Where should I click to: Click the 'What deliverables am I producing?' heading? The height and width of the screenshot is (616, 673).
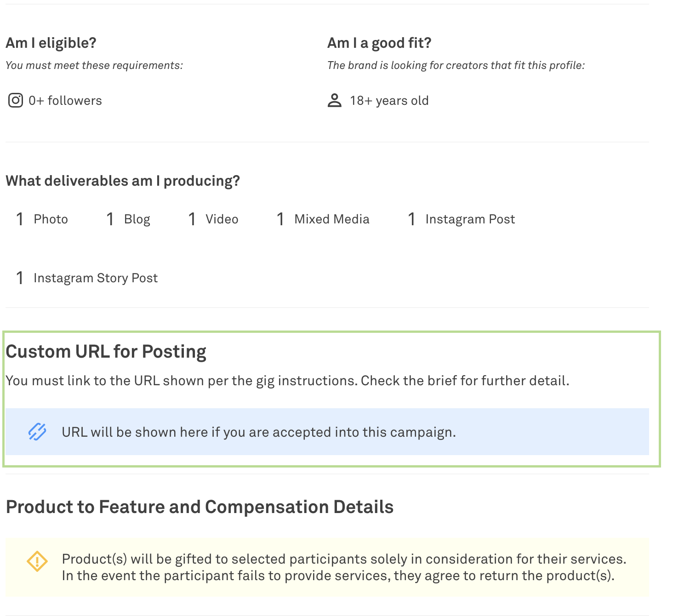coord(123,181)
